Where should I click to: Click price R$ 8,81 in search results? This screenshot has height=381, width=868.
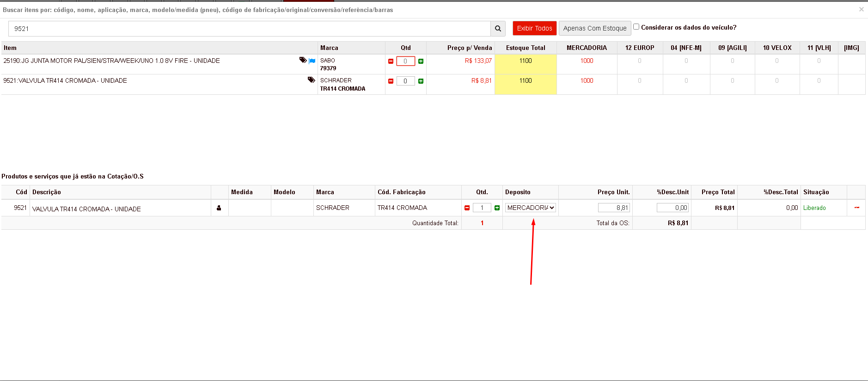click(x=482, y=80)
